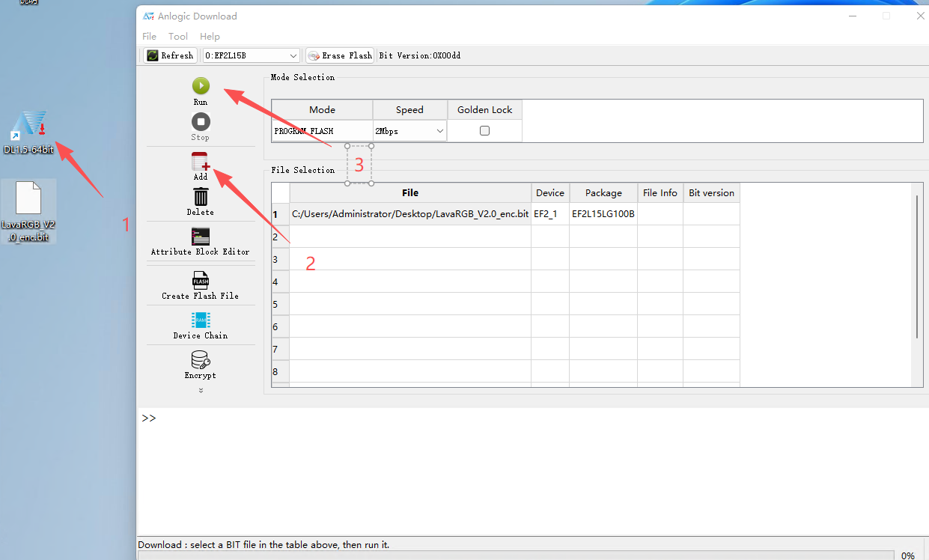This screenshot has width=929, height=560.
Task: Click the DL1.5-64bit desktop shortcut
Action: coord(28,133)
